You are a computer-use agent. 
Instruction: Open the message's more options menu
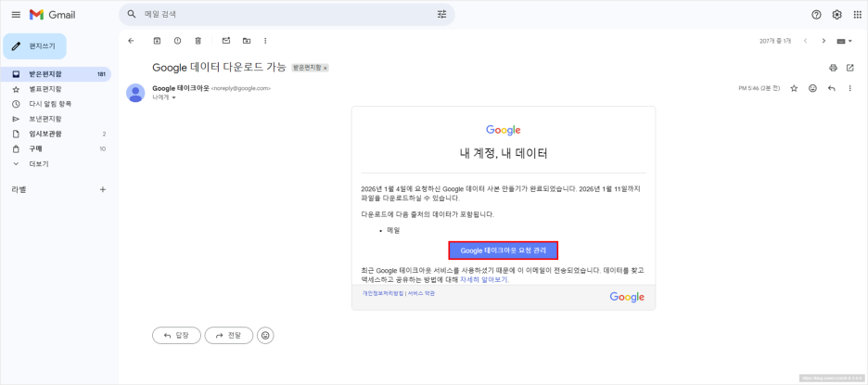[850, 88]
